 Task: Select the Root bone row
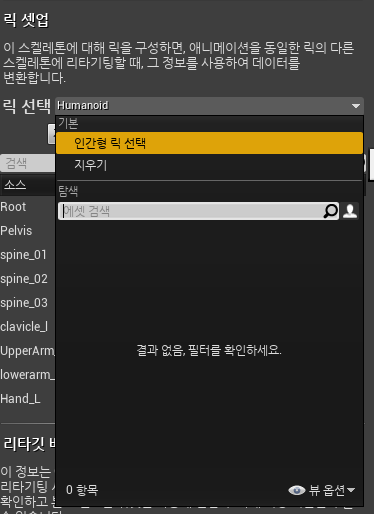13,207
